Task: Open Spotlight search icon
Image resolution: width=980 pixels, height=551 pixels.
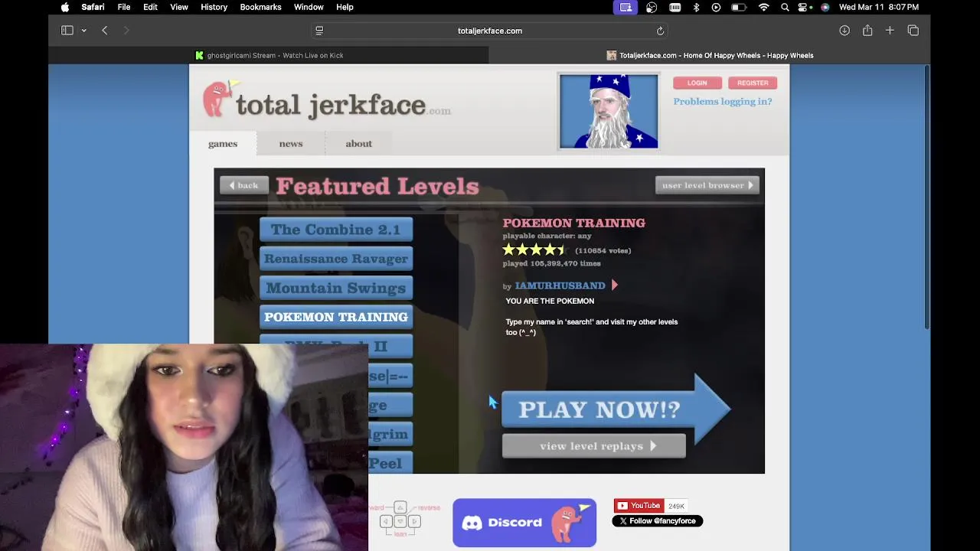Action: click(785, 7)
